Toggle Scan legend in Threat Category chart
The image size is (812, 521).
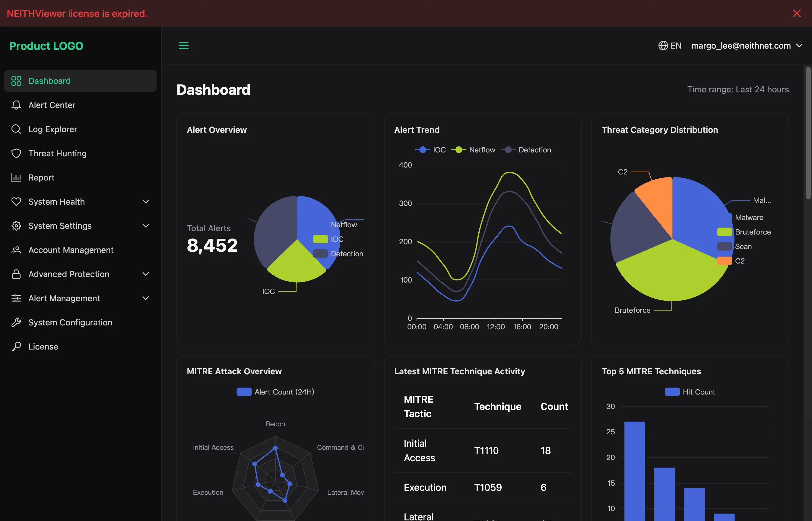(x=734, y=247)
